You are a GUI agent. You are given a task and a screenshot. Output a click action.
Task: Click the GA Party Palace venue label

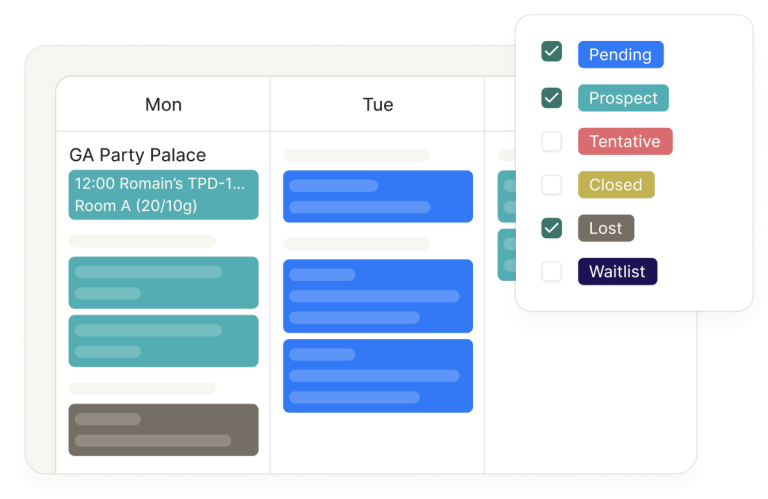[x=138, y=155]
